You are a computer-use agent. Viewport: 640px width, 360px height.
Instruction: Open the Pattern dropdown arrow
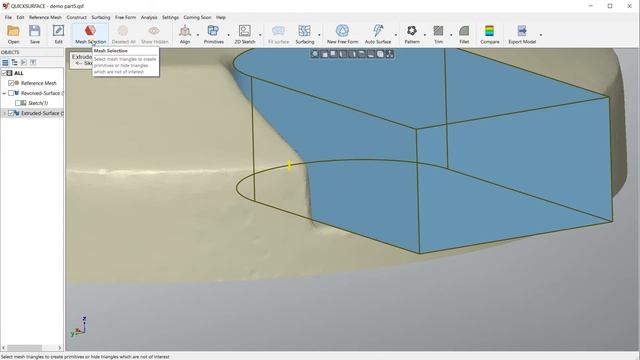(425, 35)
